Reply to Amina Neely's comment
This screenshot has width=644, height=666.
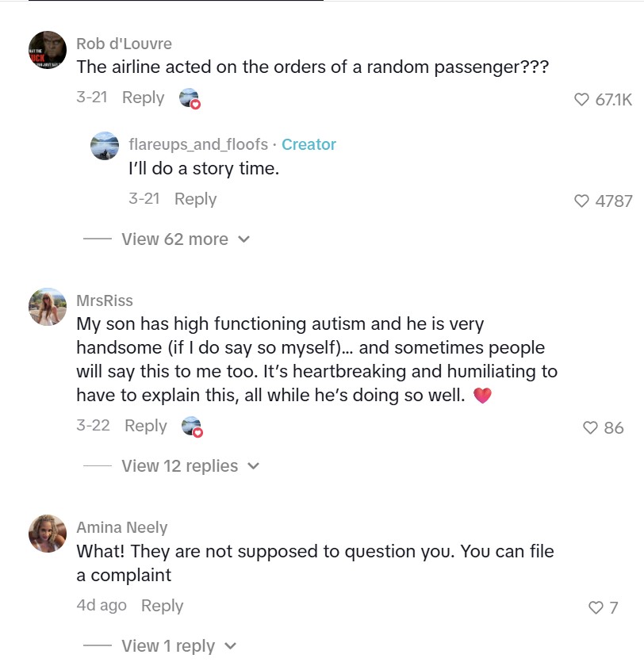coord(162,606)
